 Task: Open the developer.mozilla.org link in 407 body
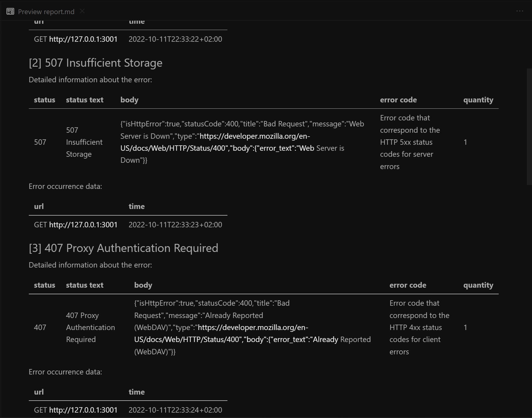(x=236, y=333)
